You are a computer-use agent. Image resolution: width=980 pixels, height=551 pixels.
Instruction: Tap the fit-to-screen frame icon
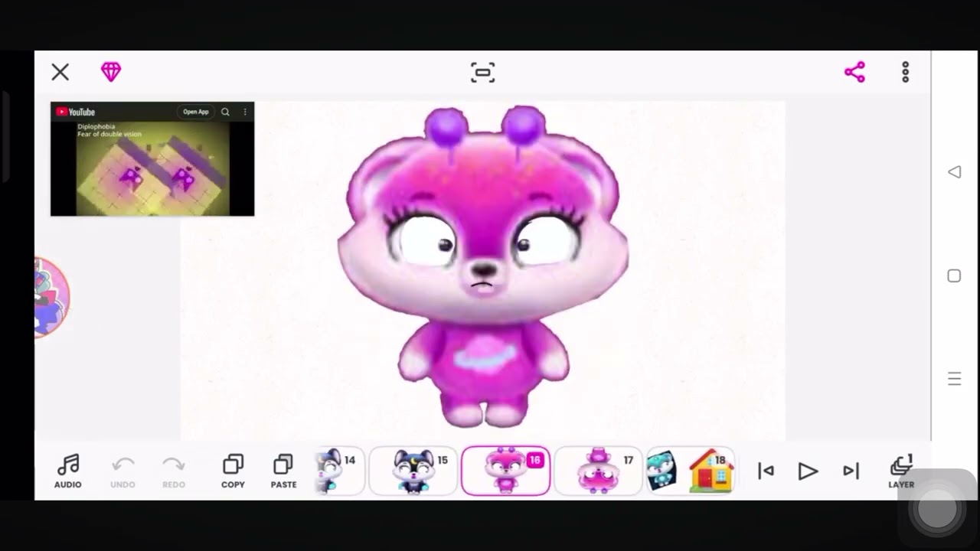[x=482, y=73]
